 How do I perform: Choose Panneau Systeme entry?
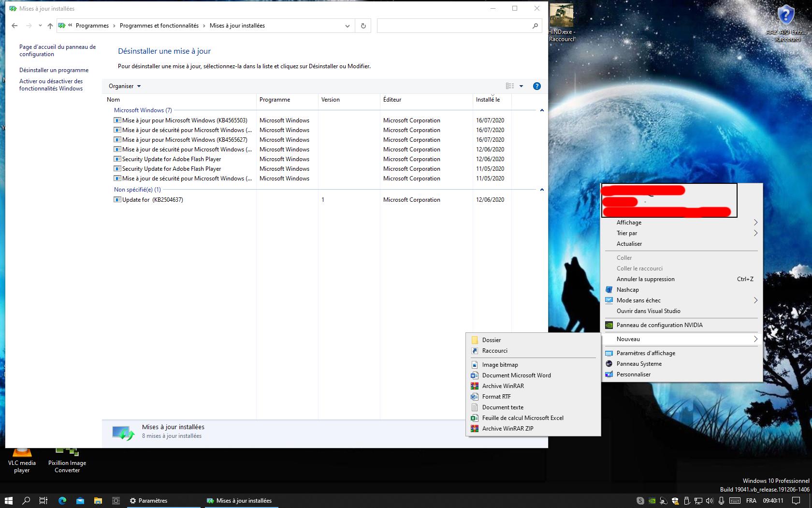(681, 364)
